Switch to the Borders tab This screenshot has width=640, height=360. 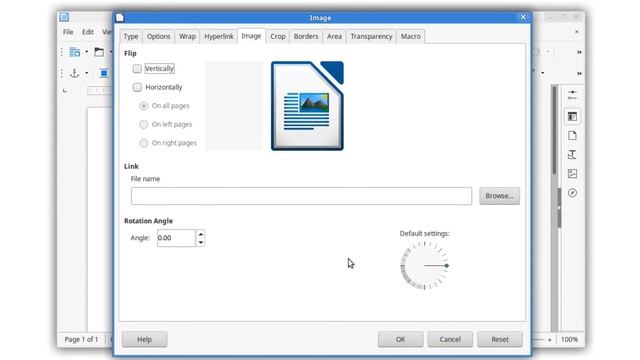pos(306,36)
